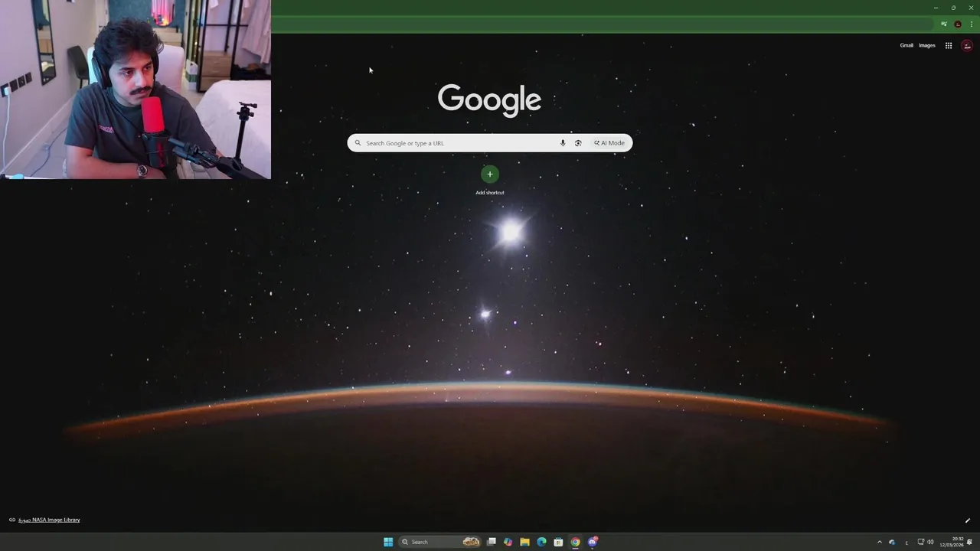Restore down the Chrome window
Screen dimensions: 980x551
[953, 8]
